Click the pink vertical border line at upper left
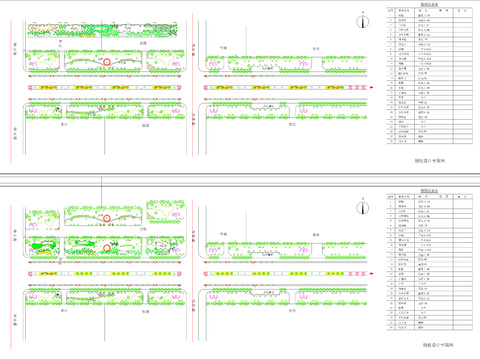The image size is (480, 360). [x=11, y=91]
